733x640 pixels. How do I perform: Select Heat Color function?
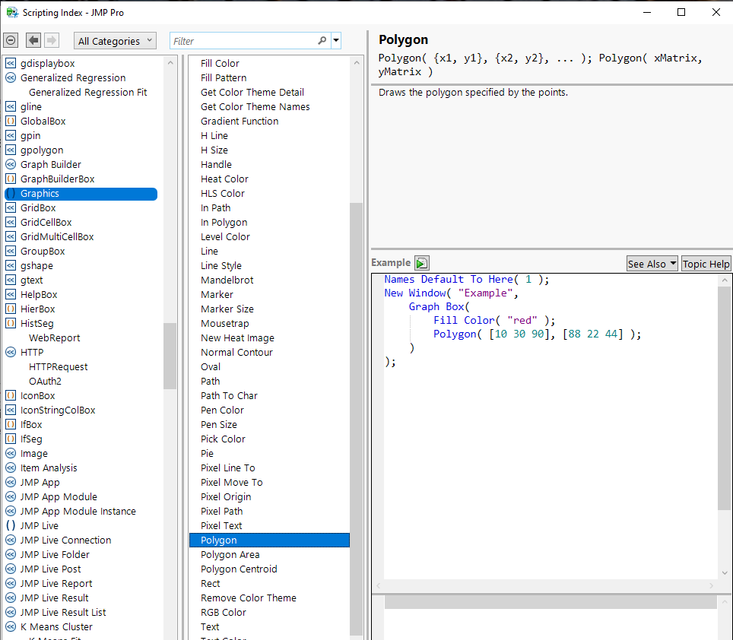click(224, 179)
